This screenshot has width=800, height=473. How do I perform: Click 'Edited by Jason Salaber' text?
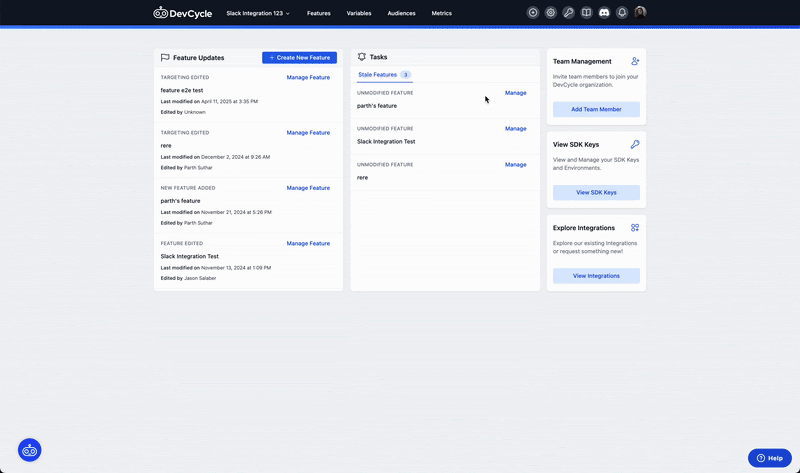tap(188, 278)
